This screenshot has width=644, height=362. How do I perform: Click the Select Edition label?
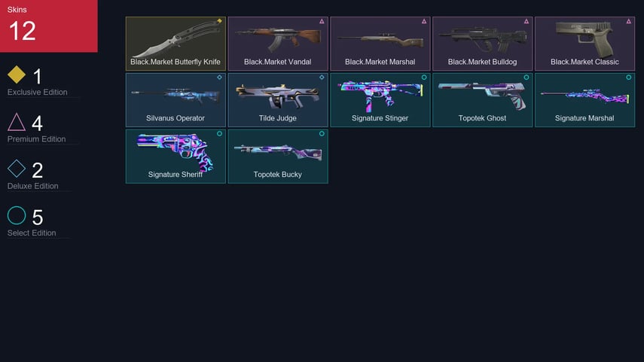click(x=32, y=233)
